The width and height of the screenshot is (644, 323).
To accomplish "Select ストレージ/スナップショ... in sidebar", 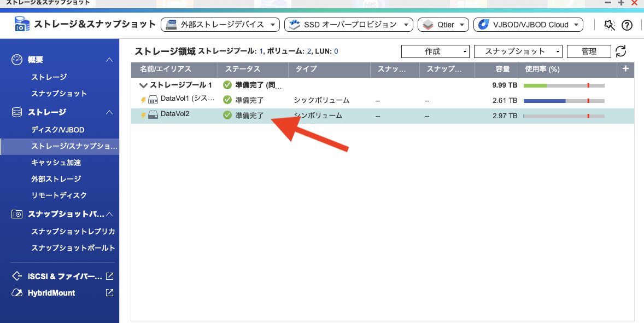I will click(x=60, y=146).
